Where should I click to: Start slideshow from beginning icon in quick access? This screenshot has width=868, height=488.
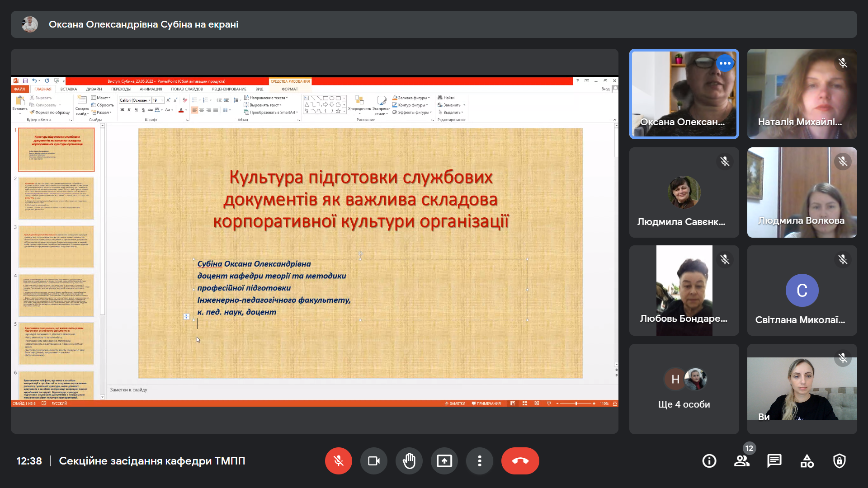coord(56,81)
